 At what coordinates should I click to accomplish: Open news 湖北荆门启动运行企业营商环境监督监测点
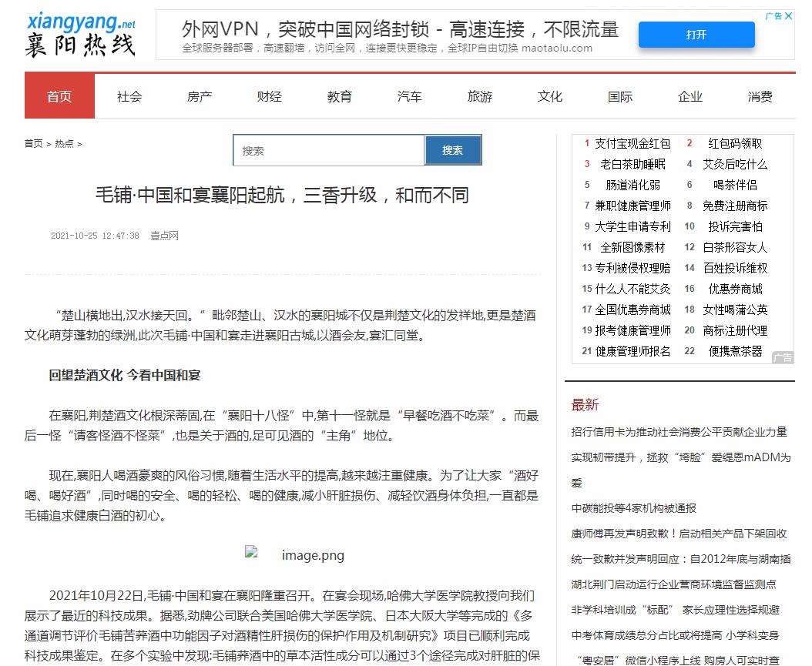(x=674, y=584)
